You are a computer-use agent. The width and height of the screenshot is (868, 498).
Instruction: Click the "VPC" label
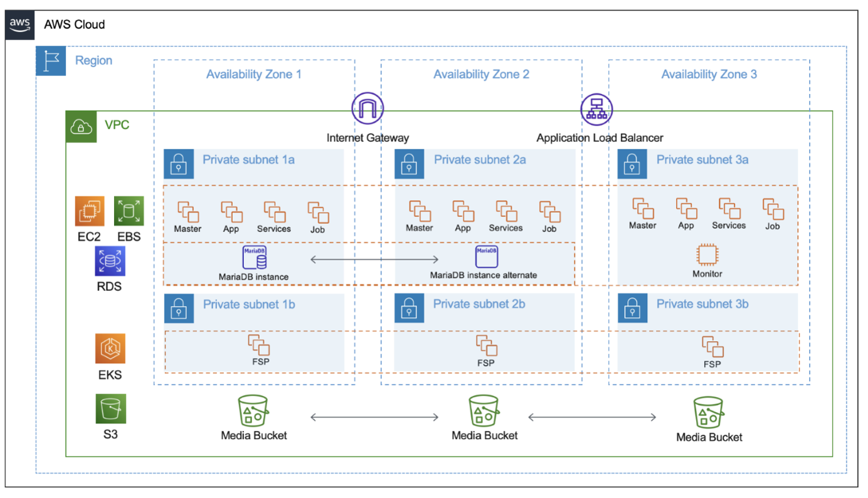click(x=117, y=125)
